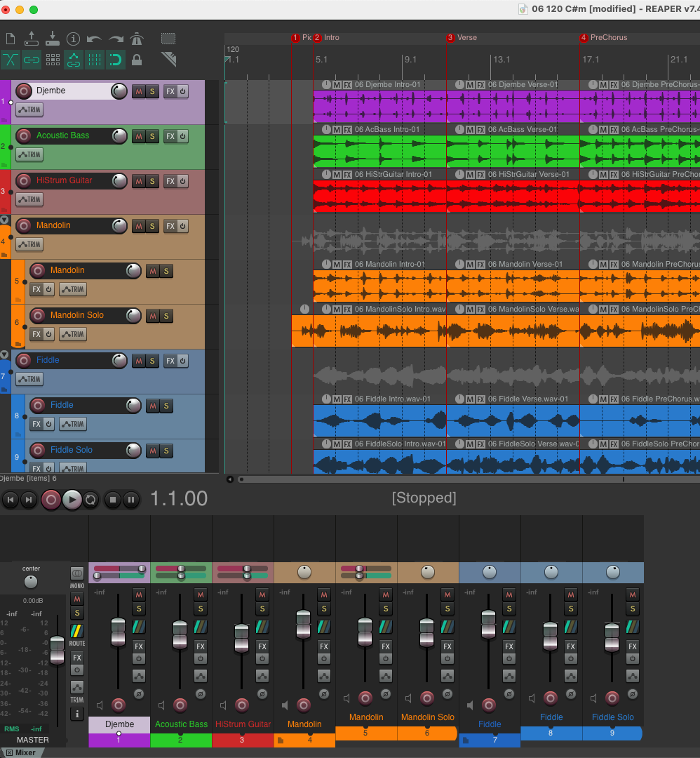Viewport: 700px width, 758px height.
Task: Arm Mandolin Solo mixer strip for recording
Action: 427,698
